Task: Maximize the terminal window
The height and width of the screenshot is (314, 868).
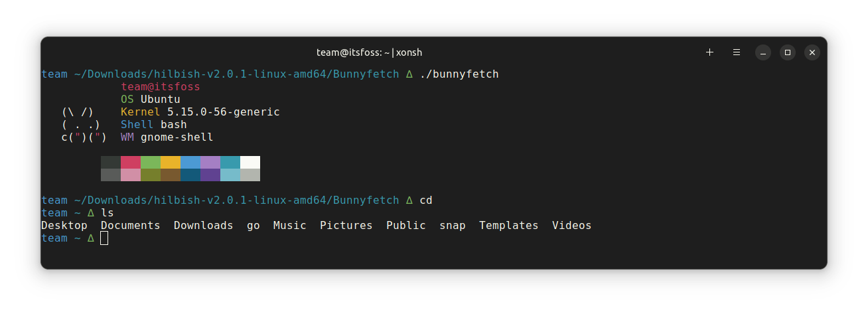Action: pos(788,52)
